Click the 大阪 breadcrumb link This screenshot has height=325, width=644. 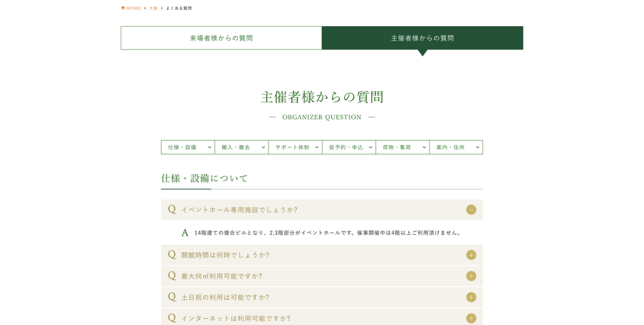coord(153,8)
